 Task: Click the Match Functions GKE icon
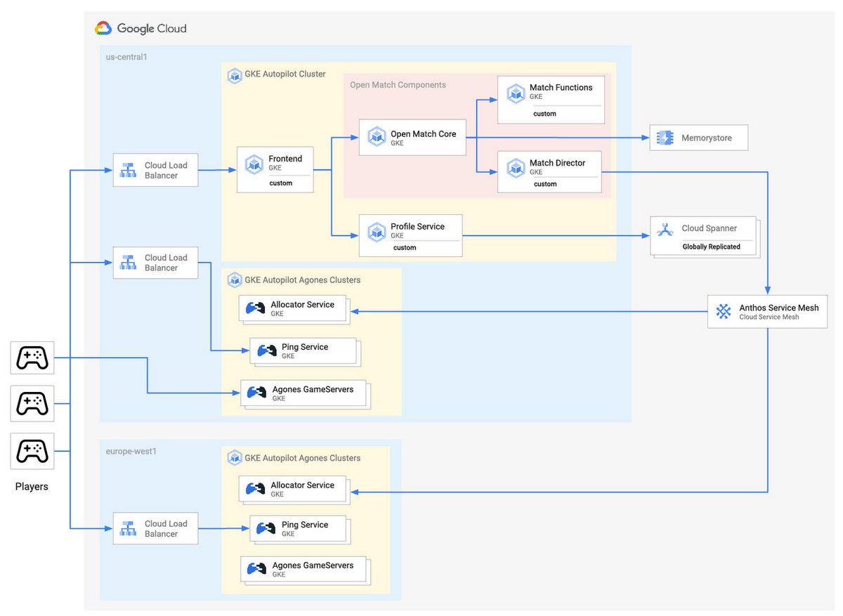516,92
